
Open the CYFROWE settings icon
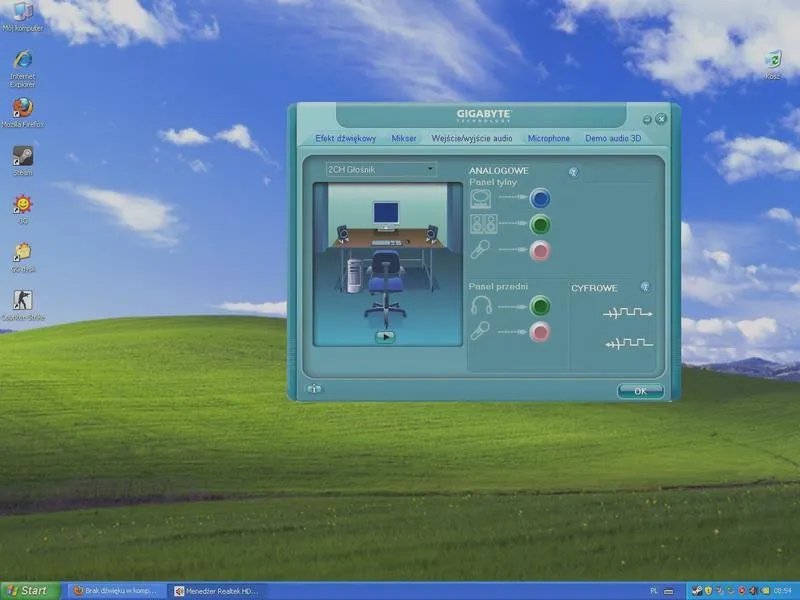(645, 287)
